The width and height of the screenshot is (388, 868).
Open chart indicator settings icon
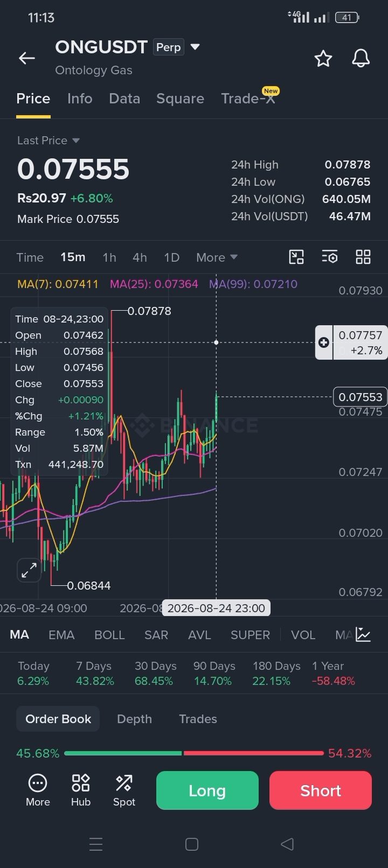[x=330, y=257]
